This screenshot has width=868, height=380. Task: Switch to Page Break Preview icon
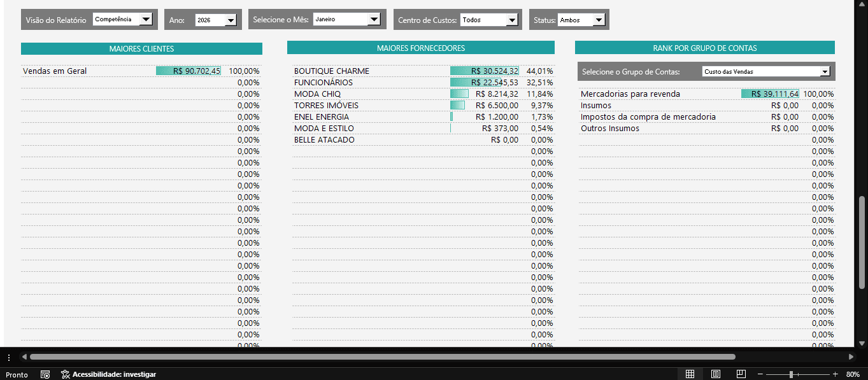pyautogui.click(x=741, y=374)
